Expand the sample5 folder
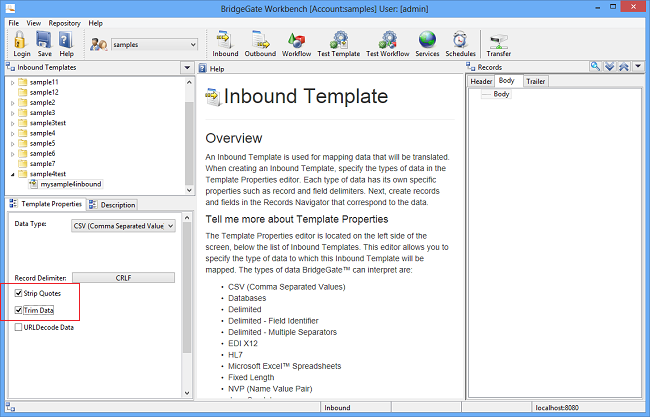 [12, 143]
